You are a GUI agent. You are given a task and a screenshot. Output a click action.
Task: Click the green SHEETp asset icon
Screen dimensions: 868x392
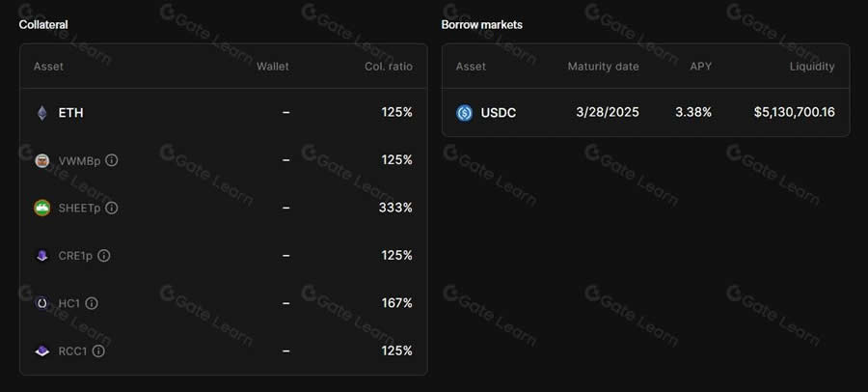click(41, 208)
